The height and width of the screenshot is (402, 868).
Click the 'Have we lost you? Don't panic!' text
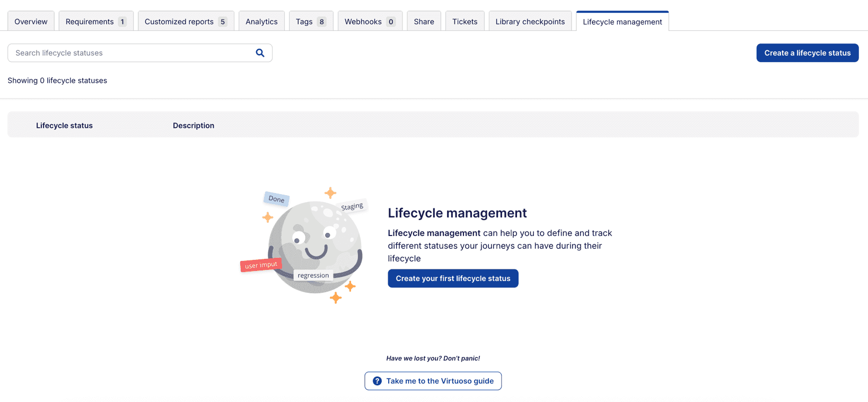pos(433,359)
